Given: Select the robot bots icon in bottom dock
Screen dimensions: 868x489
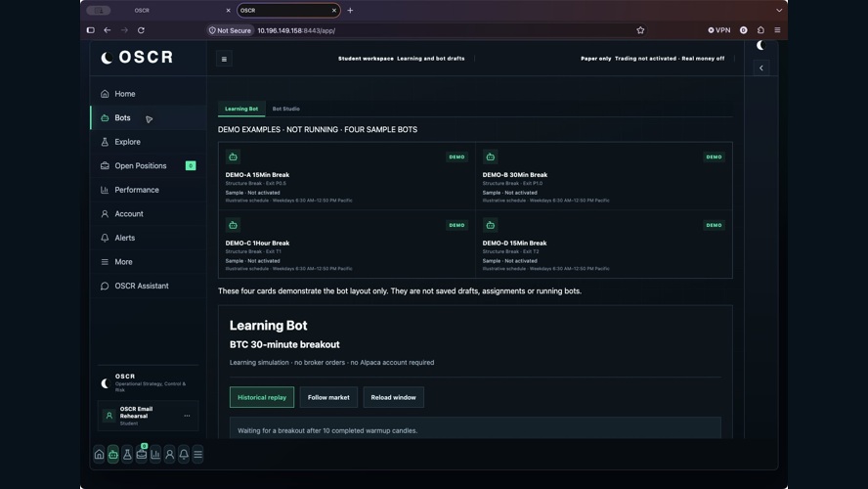Looking at the screenshot, I should pos(113,454).
